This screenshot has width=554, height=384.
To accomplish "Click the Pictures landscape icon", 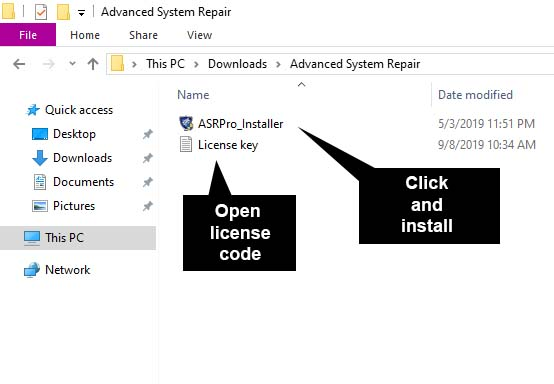I will coord(40,206).
